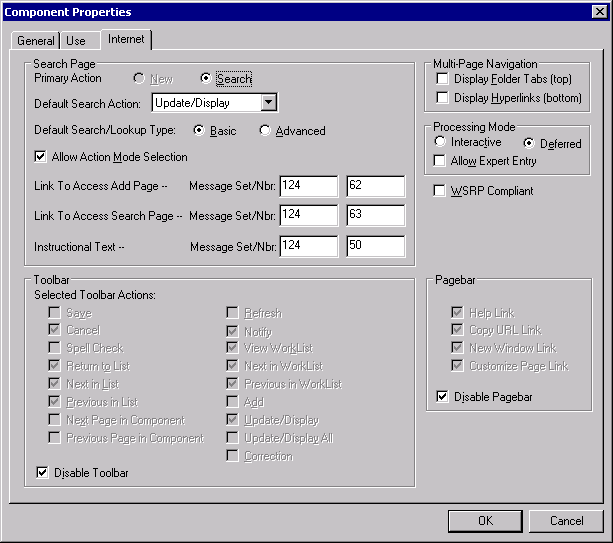Uncheck Disable Toolbar

[x=42, y=473]
